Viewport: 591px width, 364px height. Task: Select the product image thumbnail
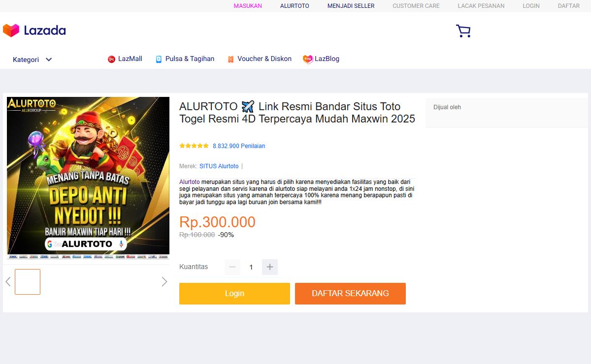pos(28,282)
